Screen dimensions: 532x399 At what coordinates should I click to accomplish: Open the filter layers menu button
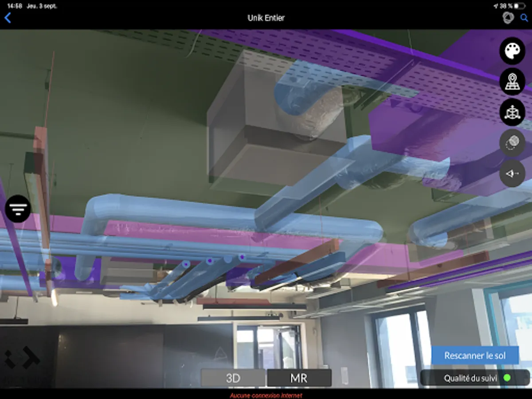tap(18, 208)
